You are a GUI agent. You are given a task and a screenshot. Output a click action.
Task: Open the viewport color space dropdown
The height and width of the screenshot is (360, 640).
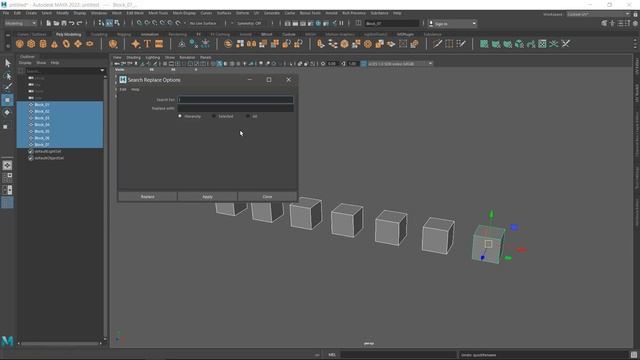coord(400,64)
